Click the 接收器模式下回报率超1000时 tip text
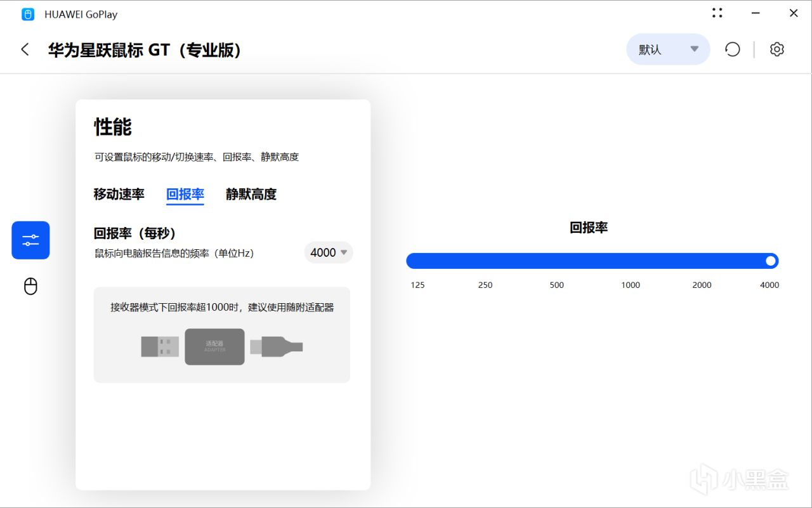 pos(222,308)
